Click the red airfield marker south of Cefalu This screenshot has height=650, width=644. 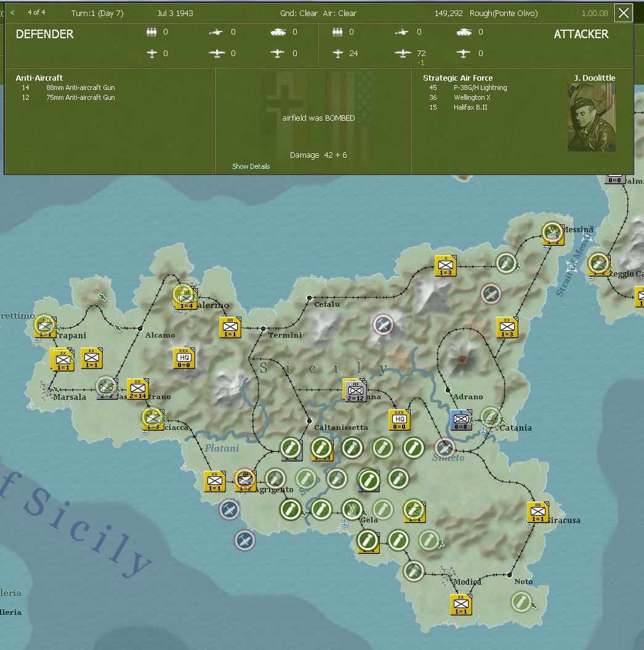(x=383, y=325)
